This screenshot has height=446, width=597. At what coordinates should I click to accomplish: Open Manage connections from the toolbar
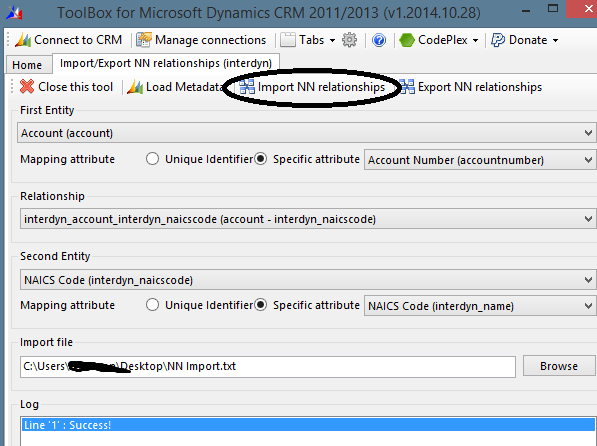pyautogui.click(x=201, y=40)
